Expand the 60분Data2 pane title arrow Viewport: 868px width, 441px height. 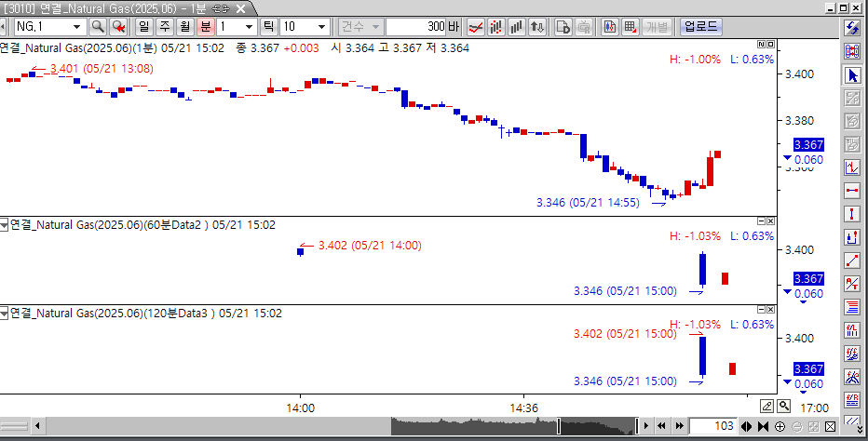pos(5,225)
